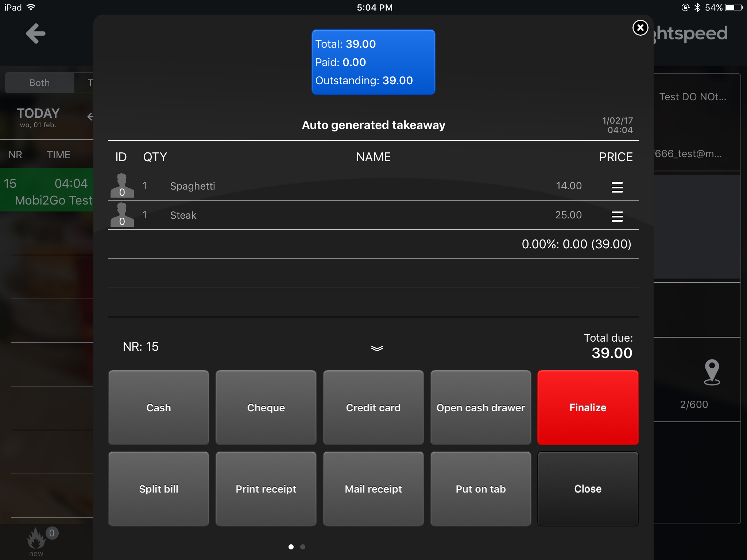The width and height of the screenshot is (747, 560).
Task: Select order 15 Mobi2Go Test row
Action: 47,191
